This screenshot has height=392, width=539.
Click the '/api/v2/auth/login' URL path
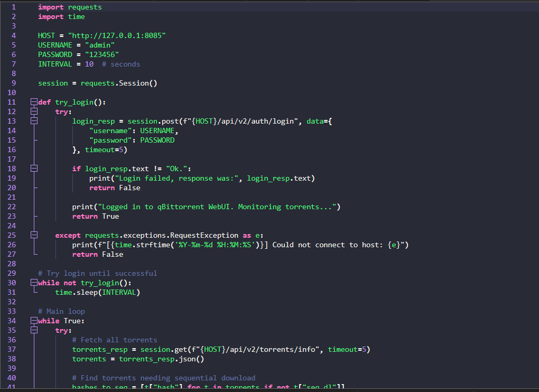pyautogui.click(x=255, y=122)
